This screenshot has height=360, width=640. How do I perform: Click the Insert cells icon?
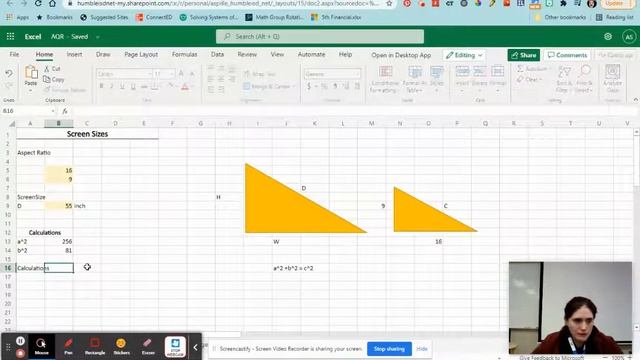462,71
